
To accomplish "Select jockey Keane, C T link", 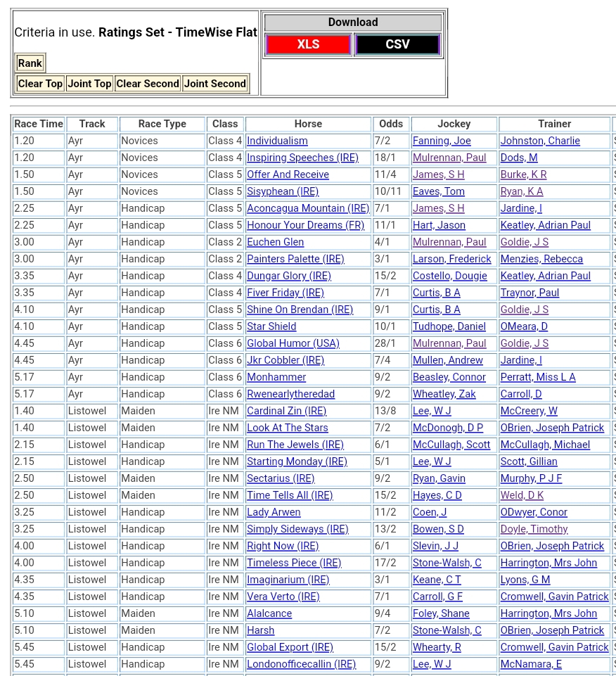I will [437, 580].
